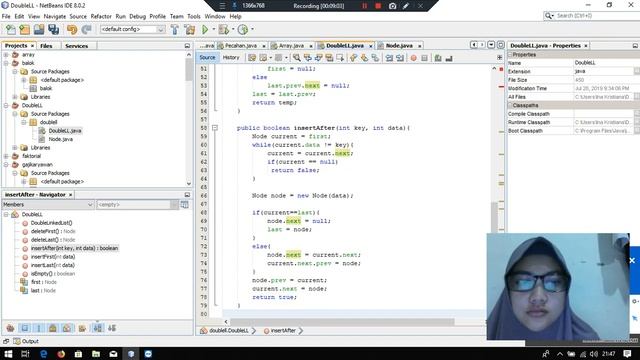Click the New Project toolbar icon

pyautogui.click(x=24, y=29)
